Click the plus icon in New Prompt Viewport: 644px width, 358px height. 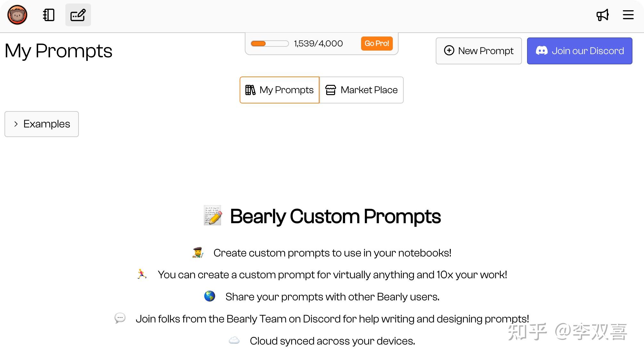coord(449,51)
